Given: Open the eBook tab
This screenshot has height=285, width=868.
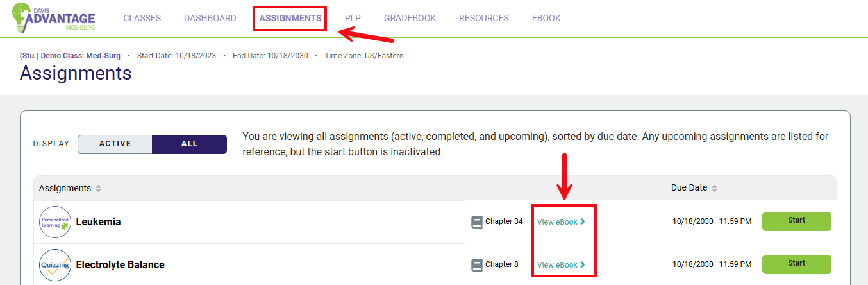Looking at the screenshot, I should 546,19.
